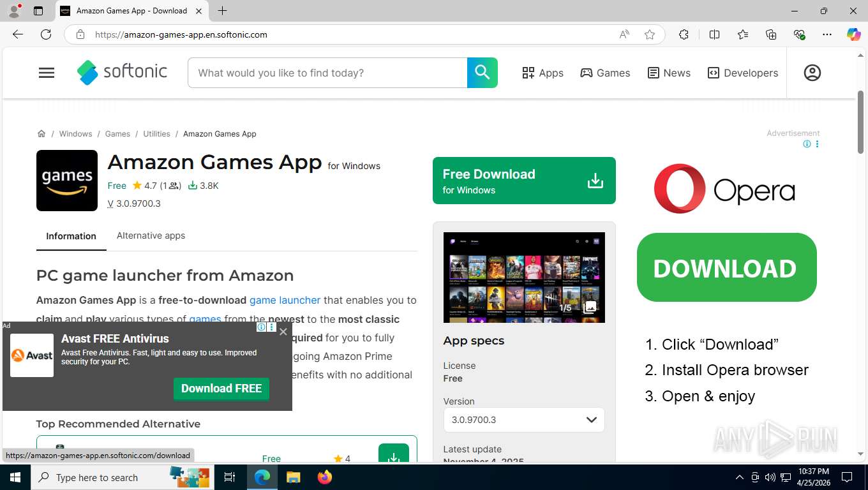Open File Explorer from the taskbar
The width and height of the screenshot is (868, 490).
pyautogui.click(x=293, y=477)
